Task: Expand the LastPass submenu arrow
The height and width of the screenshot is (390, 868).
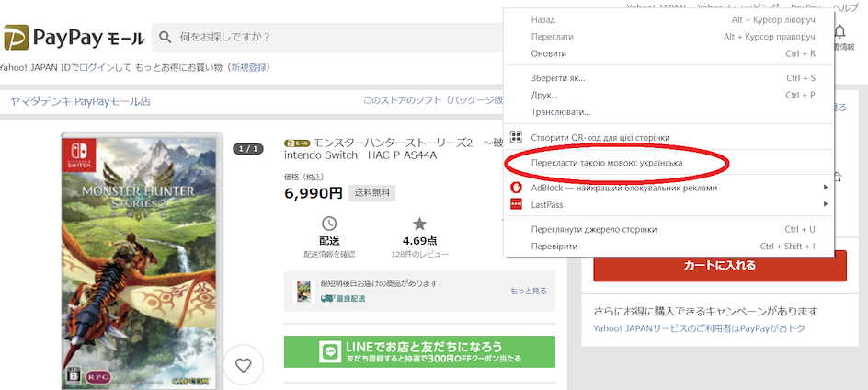Action: 826,204
